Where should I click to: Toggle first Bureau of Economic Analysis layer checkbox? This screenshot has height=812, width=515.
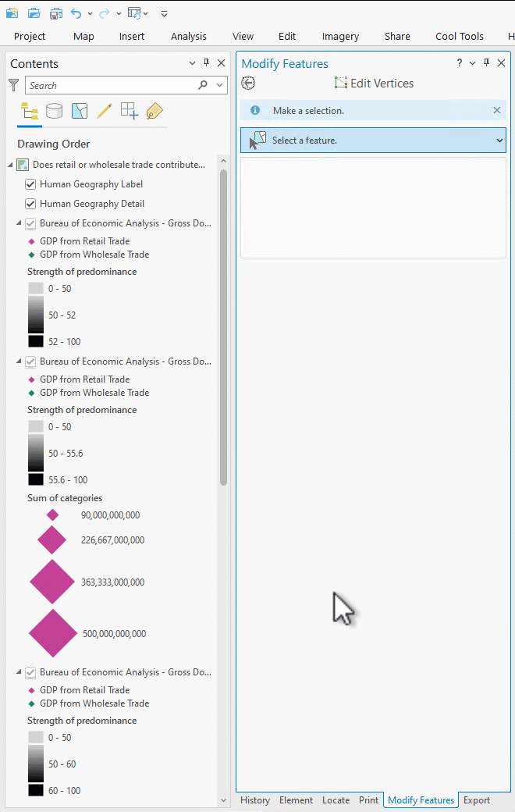pyautogui.click(x=30, y=223)
